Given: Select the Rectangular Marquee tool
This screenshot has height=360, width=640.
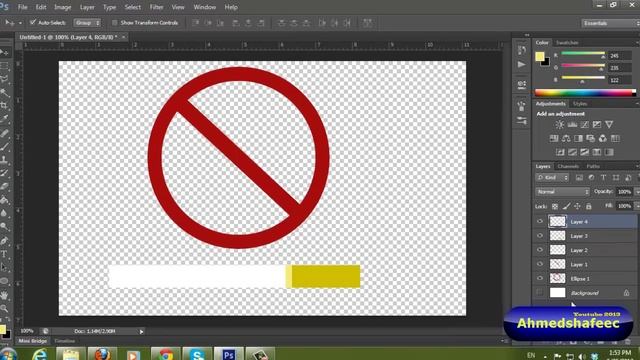Looking at the screenshot, I should [4, 66].
